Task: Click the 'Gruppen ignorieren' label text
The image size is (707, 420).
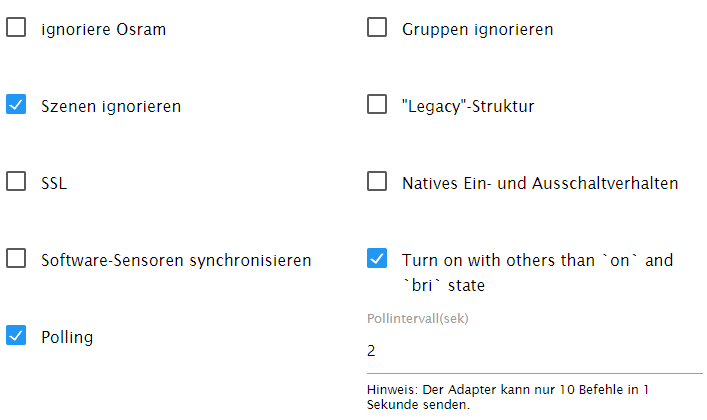Action: point(477,29)
